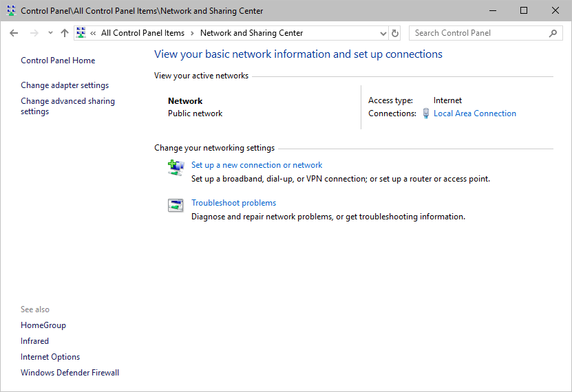572x392 pixels.
Task: Go back using the Back arrow
Action: tap(14, 33)
